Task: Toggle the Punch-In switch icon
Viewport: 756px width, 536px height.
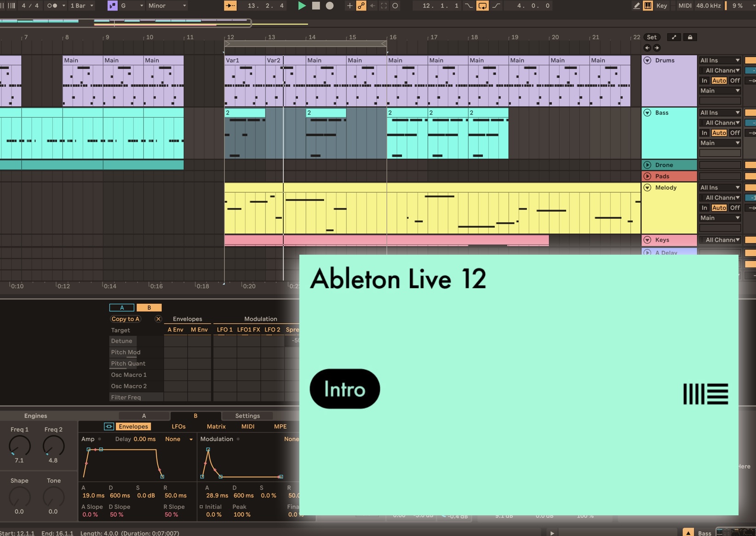Action: click(x=468, y=6)
